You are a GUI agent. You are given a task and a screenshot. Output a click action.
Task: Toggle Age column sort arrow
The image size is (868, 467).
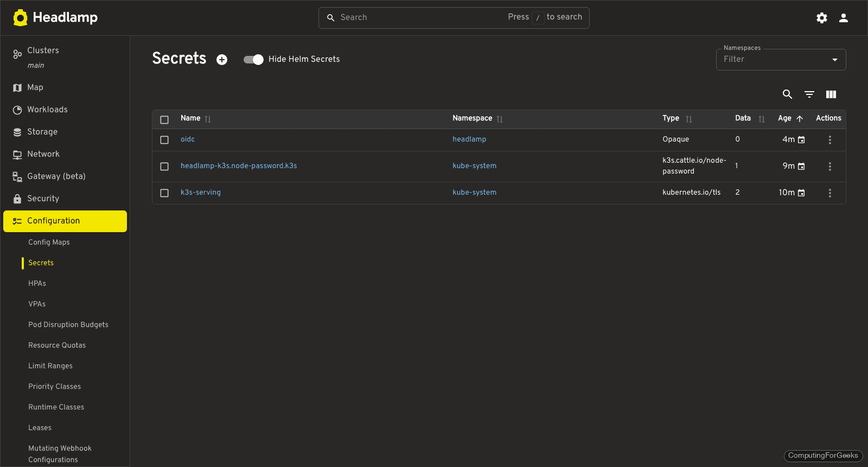(x=800, y=119)
